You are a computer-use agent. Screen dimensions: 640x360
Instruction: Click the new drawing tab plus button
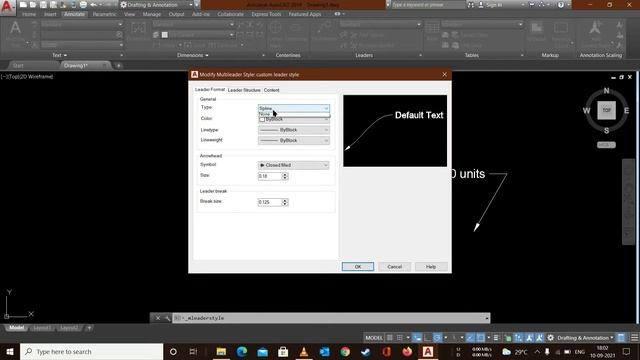coord(119,65)
